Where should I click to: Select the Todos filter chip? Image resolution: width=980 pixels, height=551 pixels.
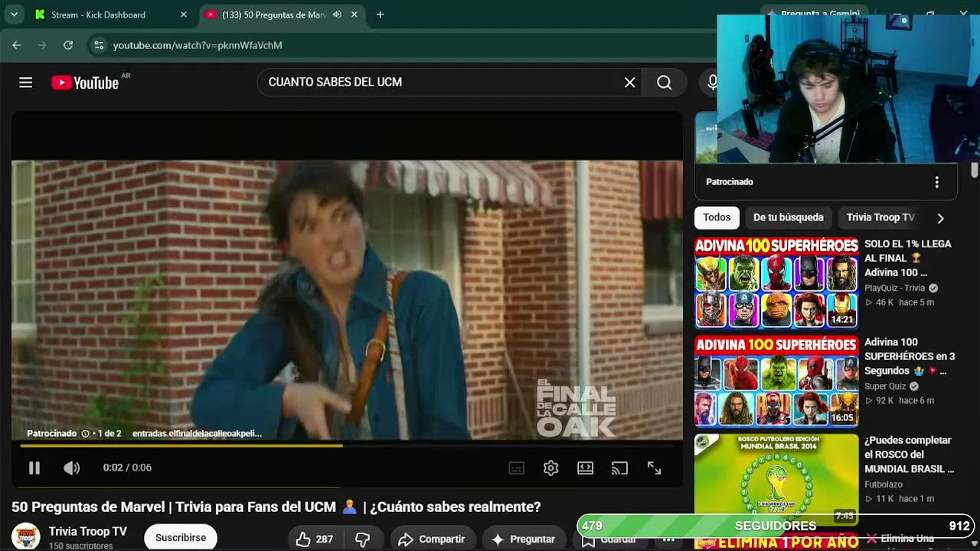pyautogui.click(x=717, y=217)
